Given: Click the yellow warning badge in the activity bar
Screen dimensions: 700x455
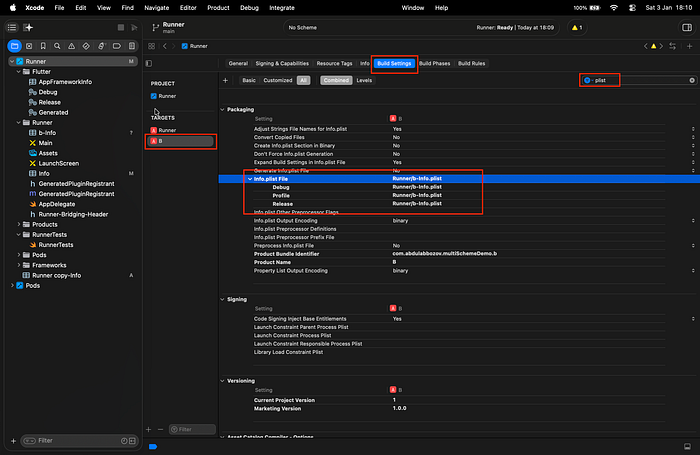Looking at the screenshot, I should [x=577, y=28].
